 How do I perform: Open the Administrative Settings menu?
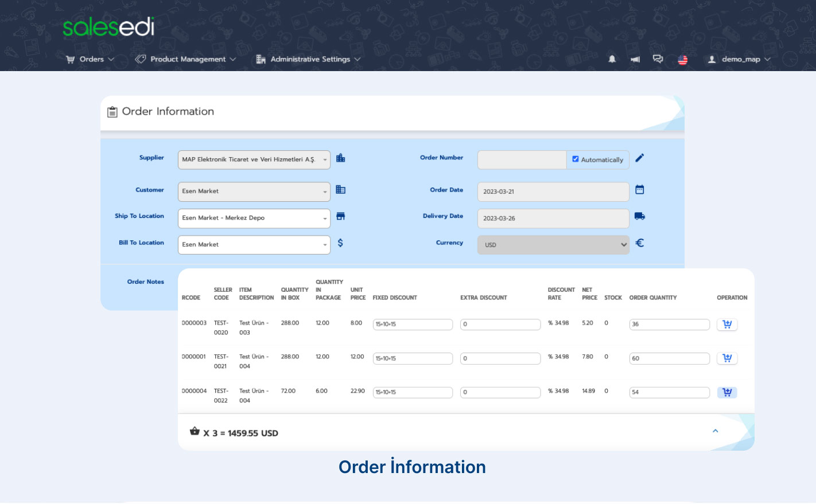click(x=309, y=59)
